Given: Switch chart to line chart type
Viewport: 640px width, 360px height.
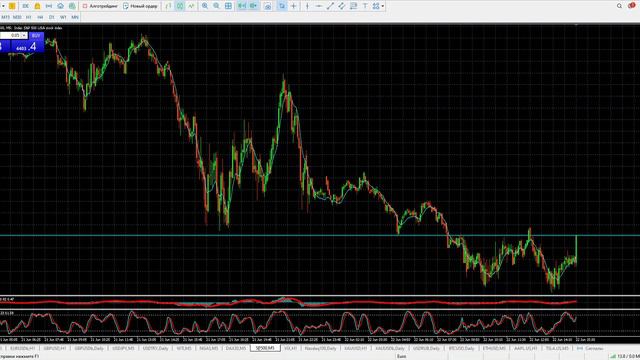Looking at the screenshot, I should pos(191,6).
